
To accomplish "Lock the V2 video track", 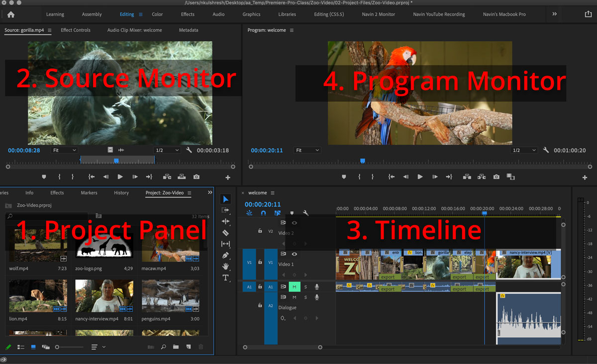I will point(260,230).
